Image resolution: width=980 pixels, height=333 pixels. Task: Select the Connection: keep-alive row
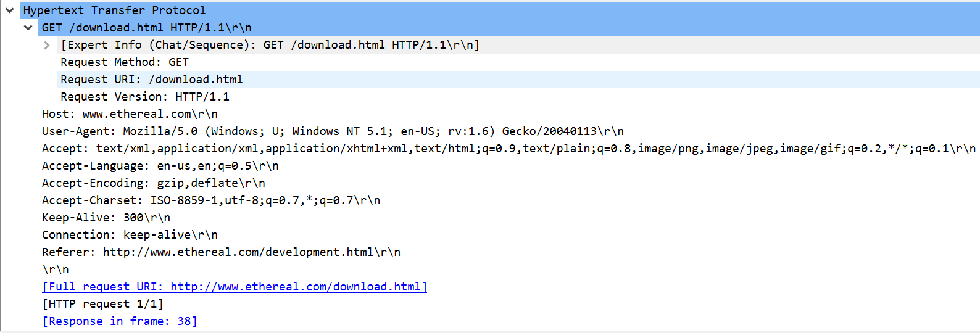130,235
